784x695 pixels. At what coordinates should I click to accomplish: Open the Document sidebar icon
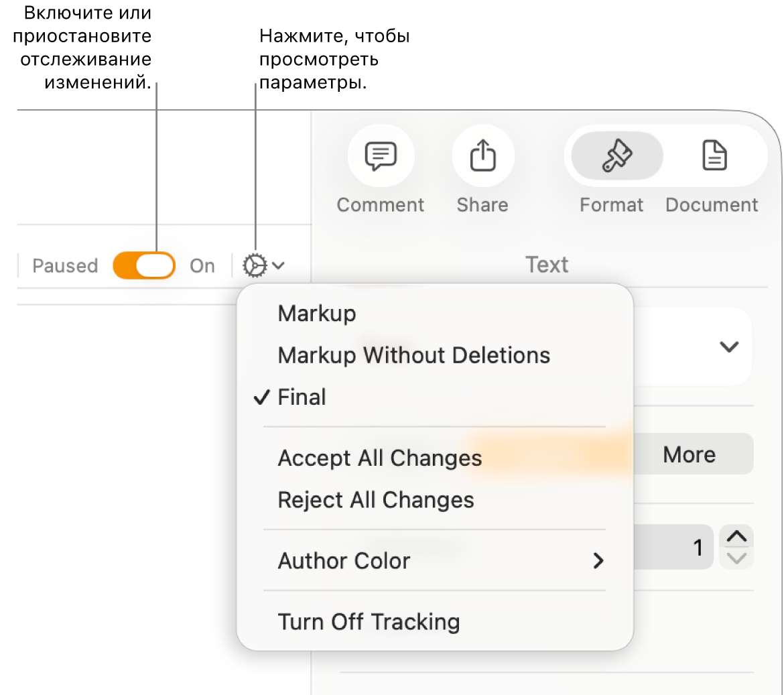click(x=714, y=156)
